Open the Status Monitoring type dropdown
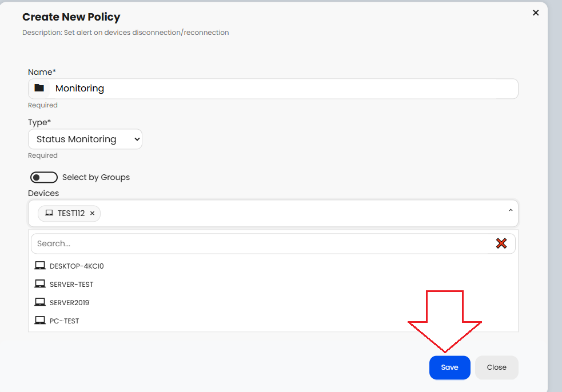Viewport: 562px width, 392px height. pos(85,139)
